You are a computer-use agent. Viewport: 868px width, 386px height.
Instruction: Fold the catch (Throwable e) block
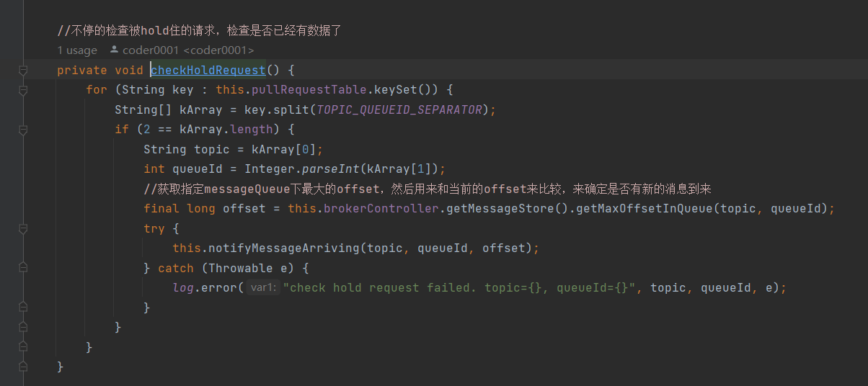23,268
